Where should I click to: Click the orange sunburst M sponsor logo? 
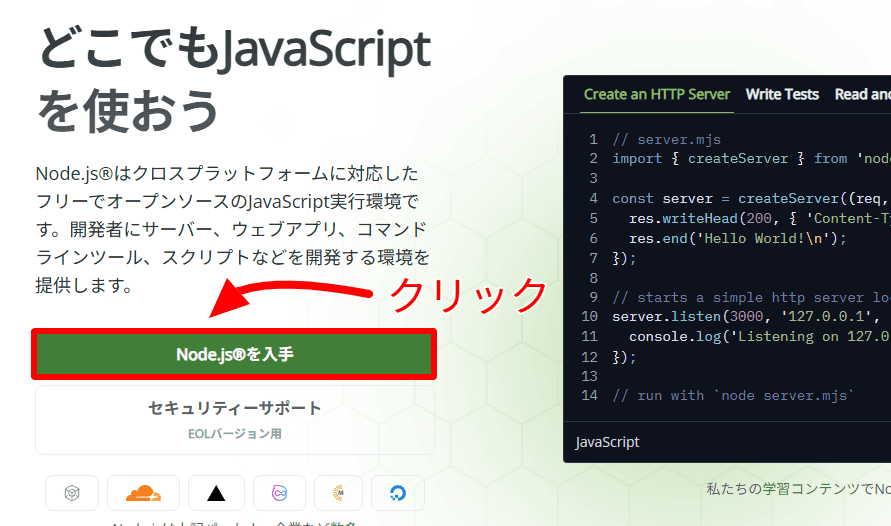338,493
